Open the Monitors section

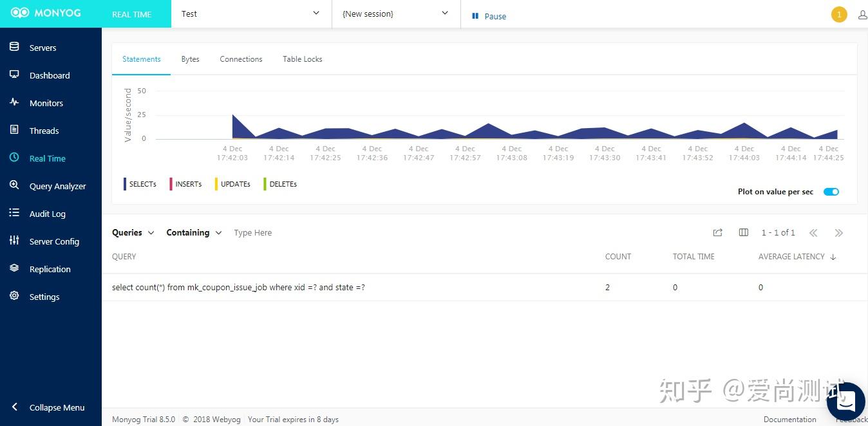[x=46, y=102]
